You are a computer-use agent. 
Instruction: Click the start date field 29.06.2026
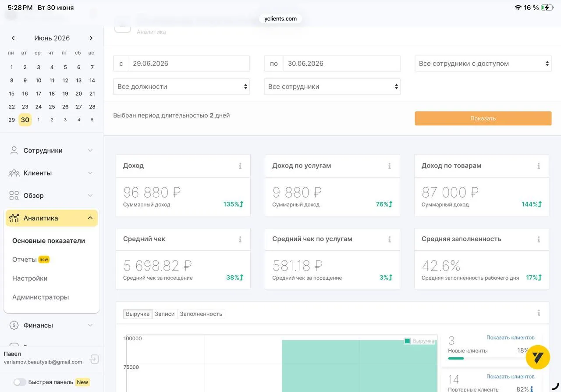point(189,64)
